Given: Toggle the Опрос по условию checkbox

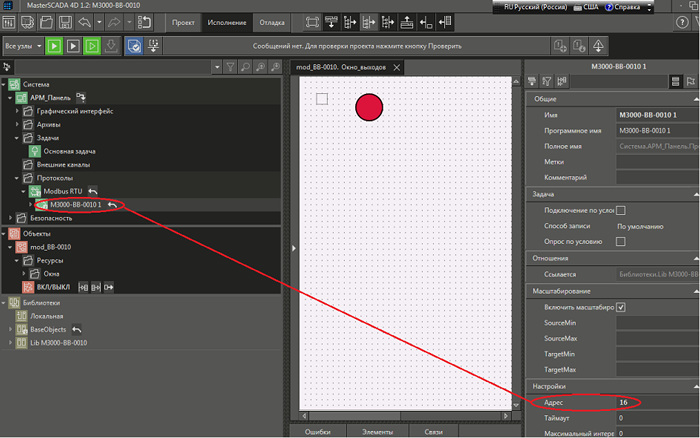Looking at the screenshot, I should [x=621, y=242].
